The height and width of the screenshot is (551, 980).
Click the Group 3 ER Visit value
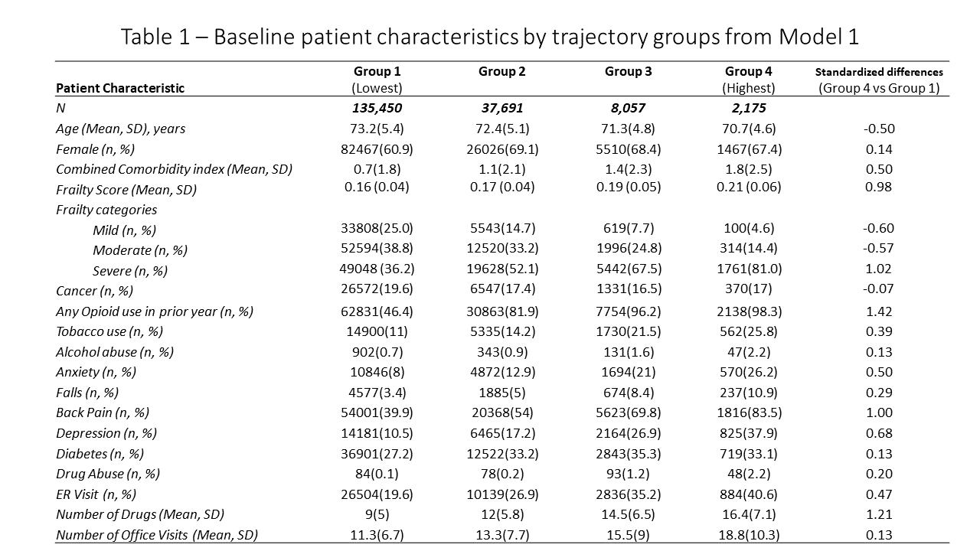(x=628, y=494)
